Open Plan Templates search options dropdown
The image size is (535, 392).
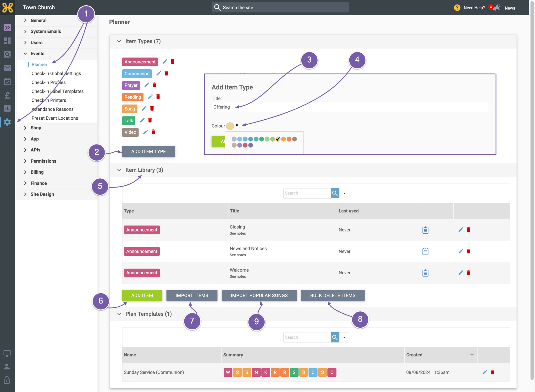(344, 337)
